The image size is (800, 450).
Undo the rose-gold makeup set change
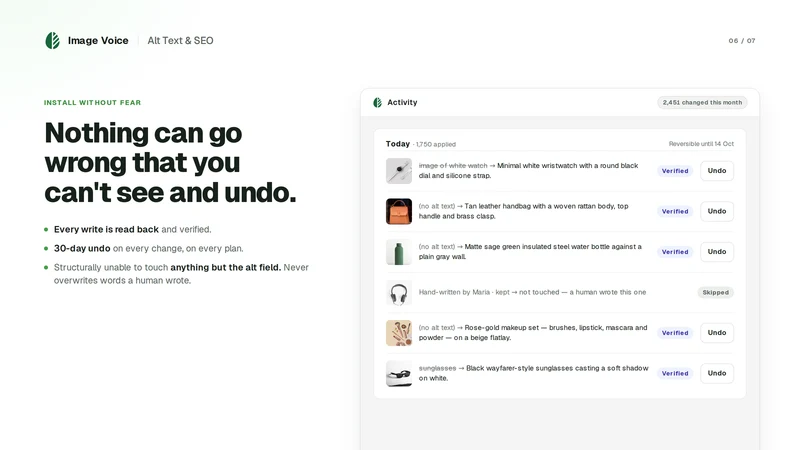717,333
